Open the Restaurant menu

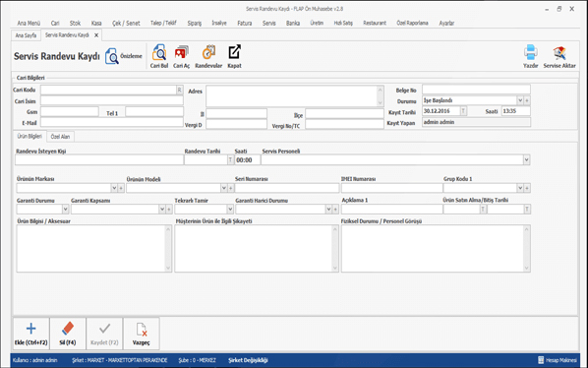(x=375, y=23)
